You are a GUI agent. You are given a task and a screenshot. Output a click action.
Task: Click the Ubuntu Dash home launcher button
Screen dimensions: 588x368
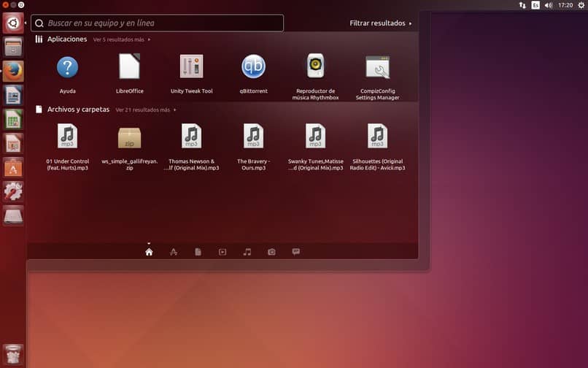(x=13, y=23)
